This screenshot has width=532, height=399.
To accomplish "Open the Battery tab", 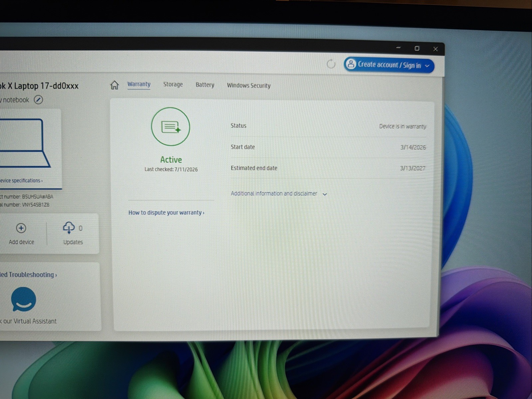I will [x=205, y=85].
